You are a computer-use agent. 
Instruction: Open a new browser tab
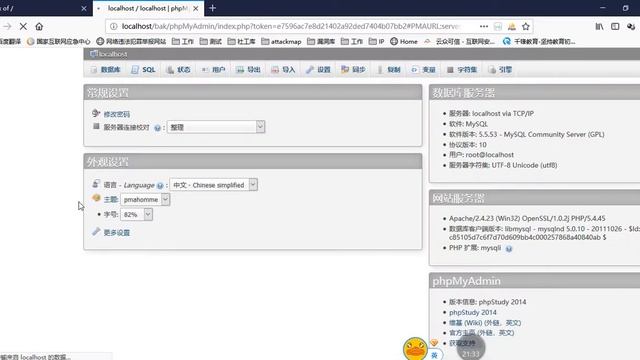tap(212, 8)
